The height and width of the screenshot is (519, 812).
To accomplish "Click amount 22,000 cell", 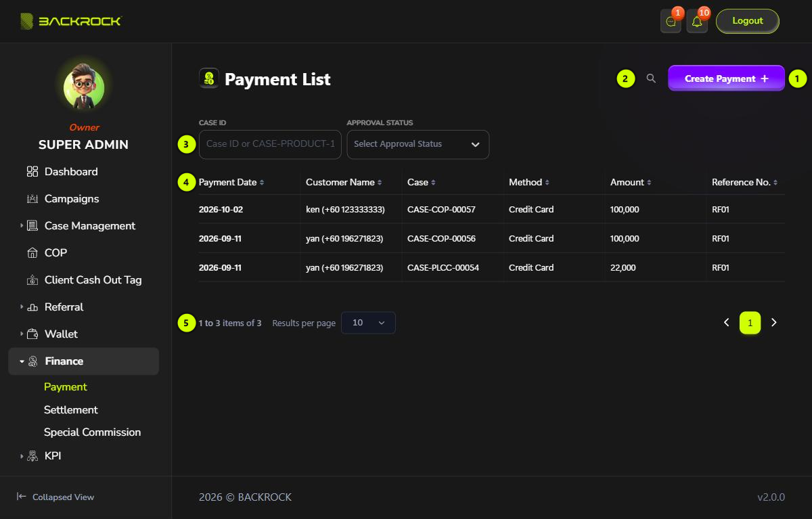I will click(x=623, y=268).
